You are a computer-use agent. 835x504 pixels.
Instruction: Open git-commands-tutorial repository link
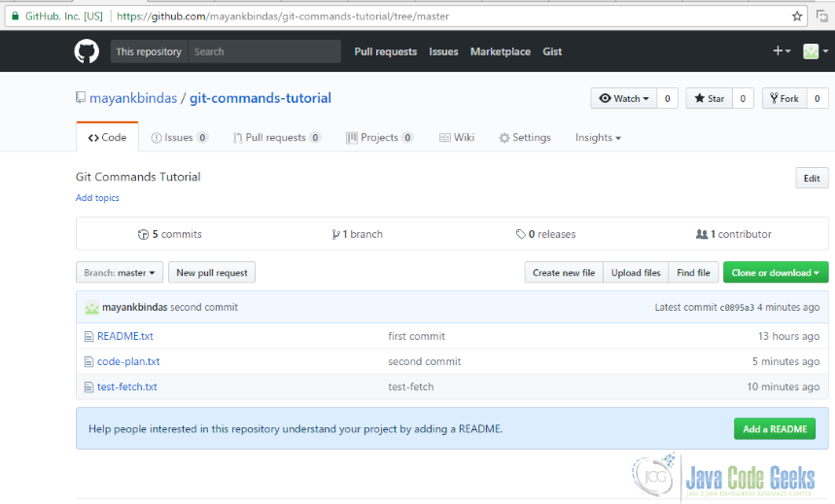click(261, 98)
